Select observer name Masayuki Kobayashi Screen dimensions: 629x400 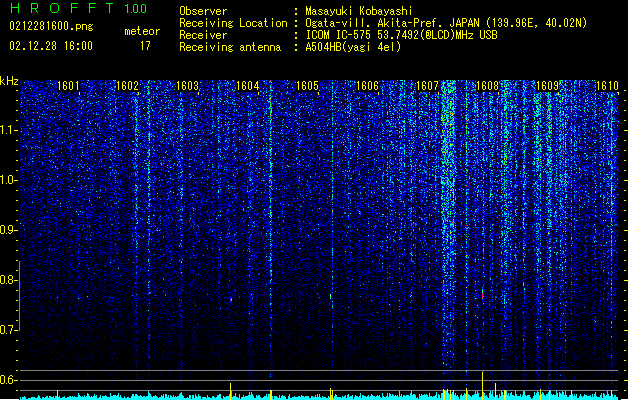358,11
